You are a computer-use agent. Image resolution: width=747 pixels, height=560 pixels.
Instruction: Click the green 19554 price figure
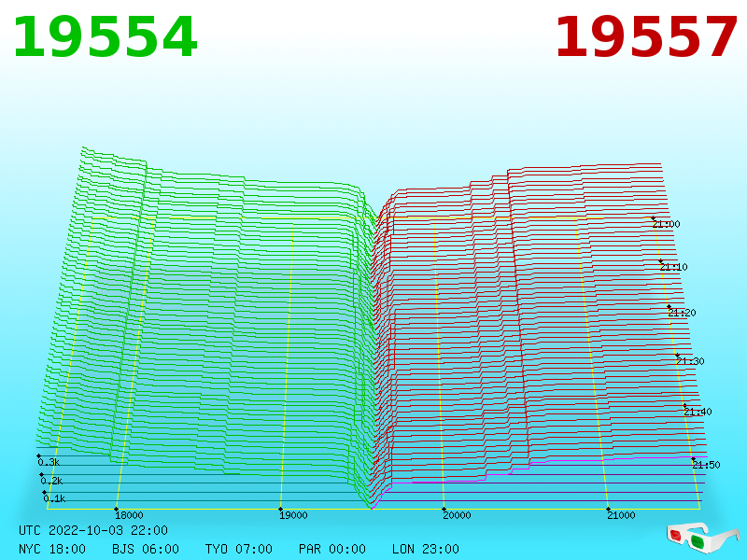(x=105, y=37)
